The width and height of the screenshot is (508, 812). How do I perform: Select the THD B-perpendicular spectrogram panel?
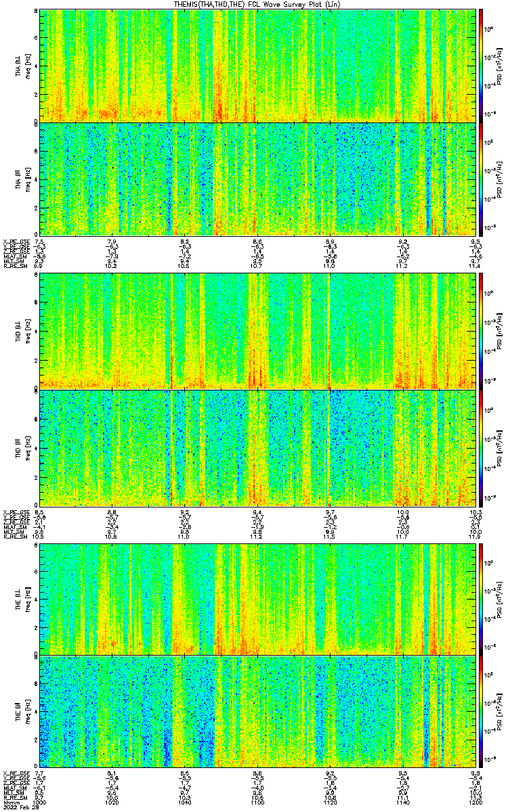[x=257, y=331]
